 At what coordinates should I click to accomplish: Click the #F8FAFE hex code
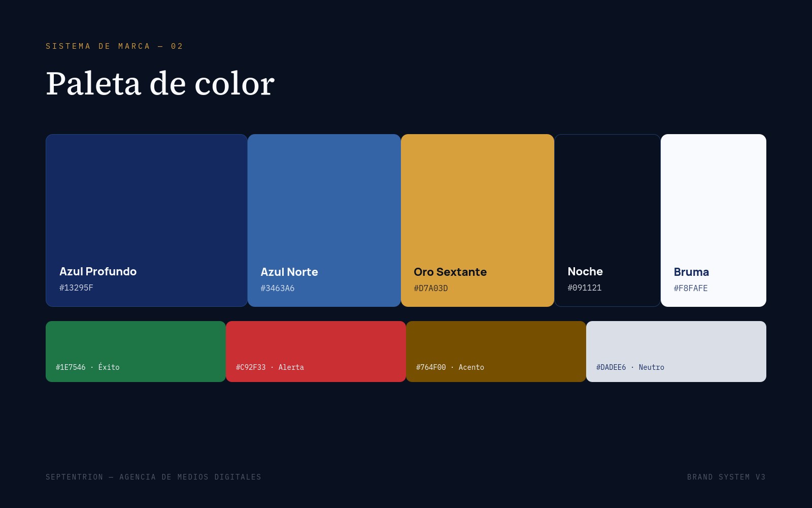(x=691, y=288)
